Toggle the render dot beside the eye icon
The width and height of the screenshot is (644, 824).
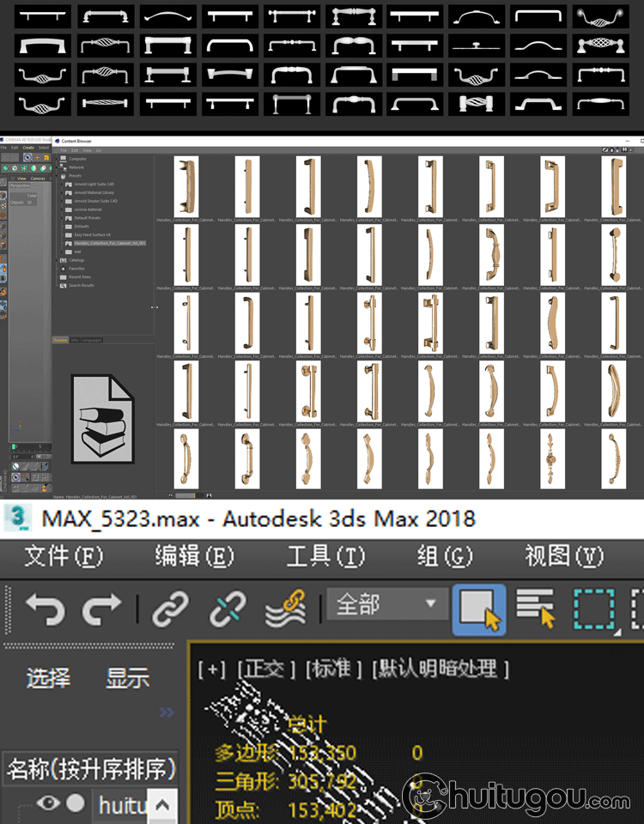pyautogui.click(x=76, y=803)
